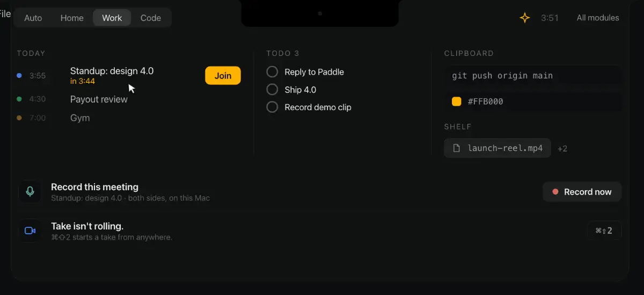Click the blue video camera icon
This screenshot has width=644, height=295.
[x=30, y=231]
